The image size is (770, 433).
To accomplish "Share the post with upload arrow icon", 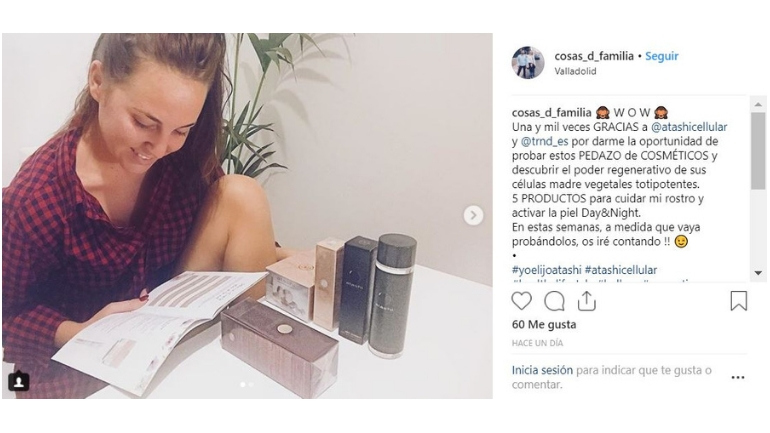I will pos(586,301).
